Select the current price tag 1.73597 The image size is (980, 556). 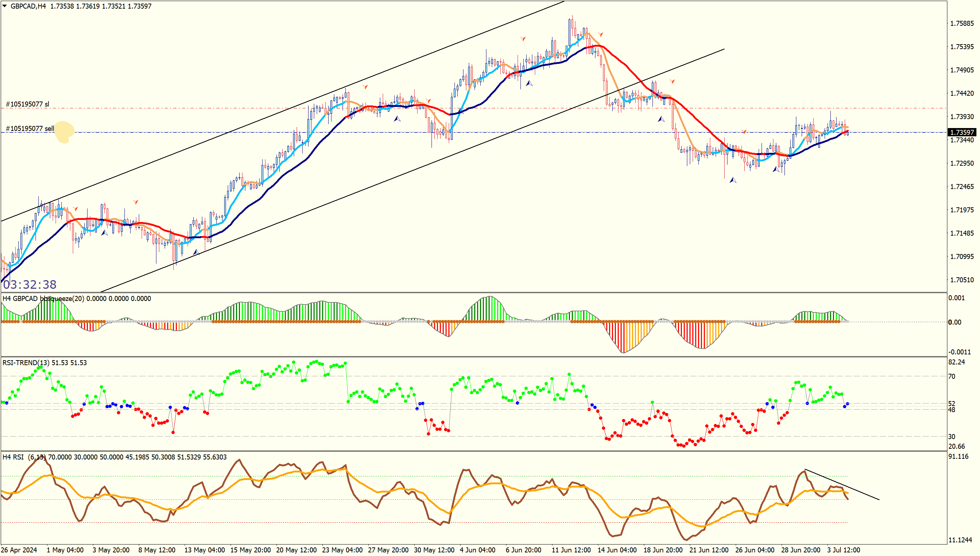click(x=962, y=132)
